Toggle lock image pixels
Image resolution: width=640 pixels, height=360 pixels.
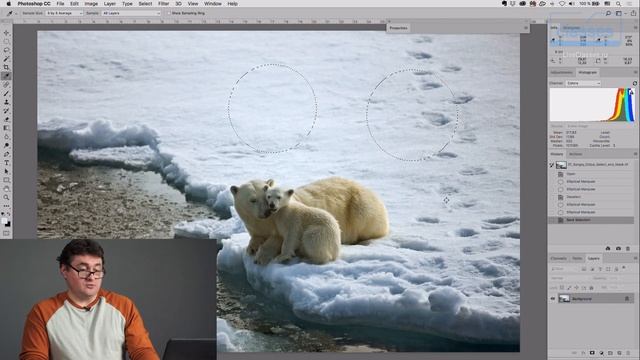[569, 288]
